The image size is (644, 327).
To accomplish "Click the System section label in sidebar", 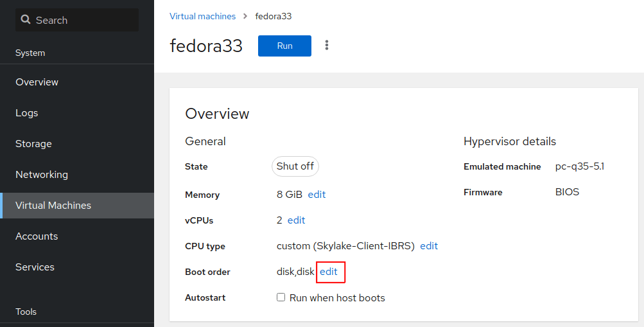I will coord(30,53).
